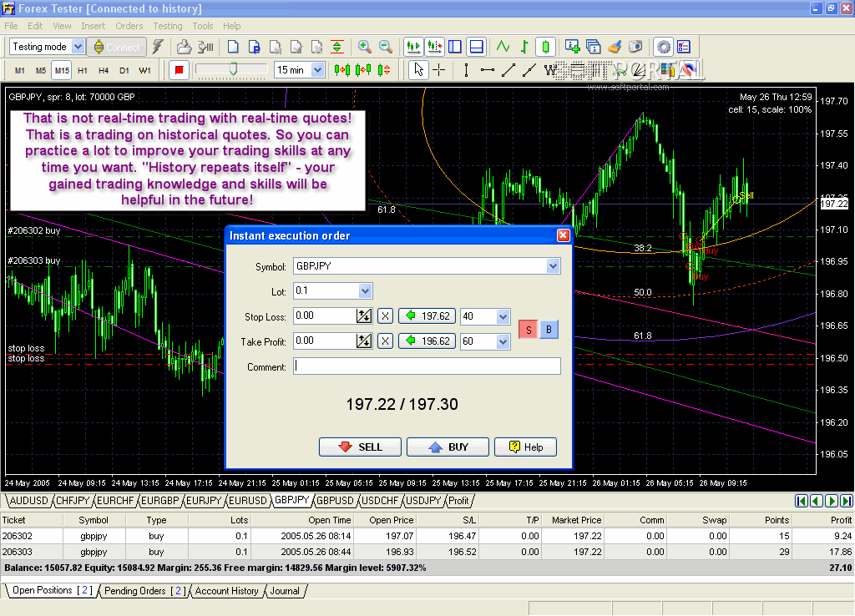Select the horizontal line drawing tool
This screenshot has width=855, height=616.
pyautogui.click(x=488, y=70)
